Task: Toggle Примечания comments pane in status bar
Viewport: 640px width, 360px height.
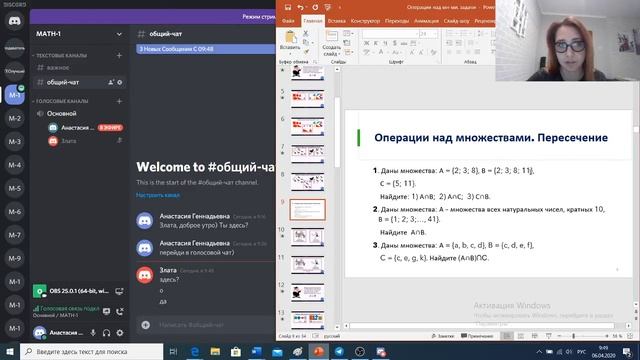Action: [477, 336]
